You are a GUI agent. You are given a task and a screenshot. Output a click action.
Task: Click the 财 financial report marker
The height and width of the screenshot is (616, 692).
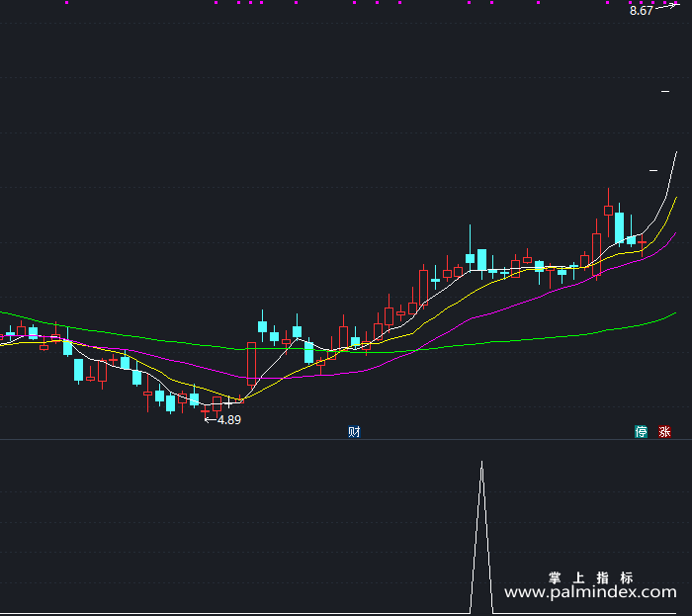(354, 431)
